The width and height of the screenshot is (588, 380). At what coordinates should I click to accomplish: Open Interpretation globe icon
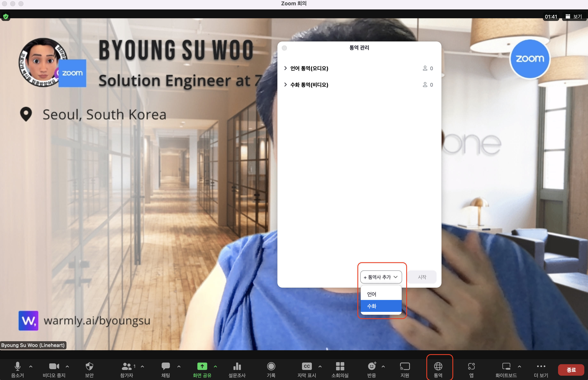click(438, 366)
